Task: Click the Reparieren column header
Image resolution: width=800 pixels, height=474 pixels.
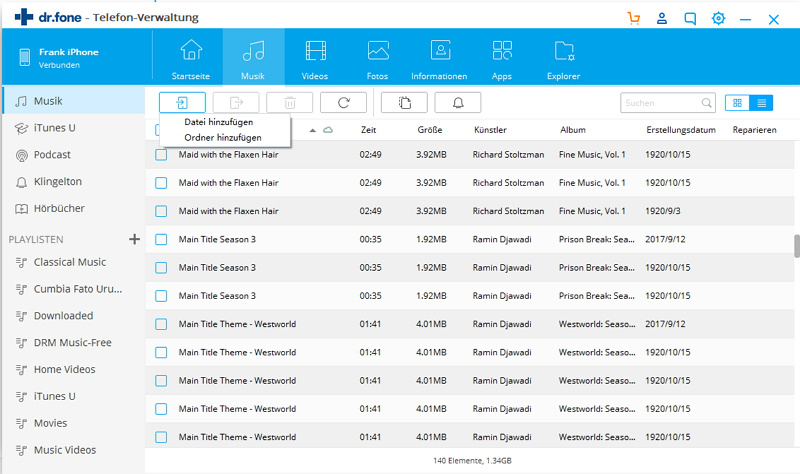Action: (x=755, y=130)
